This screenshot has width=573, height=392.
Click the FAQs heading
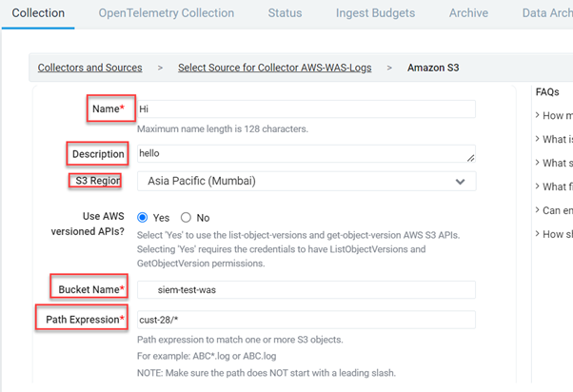click(x=547, y=92)
